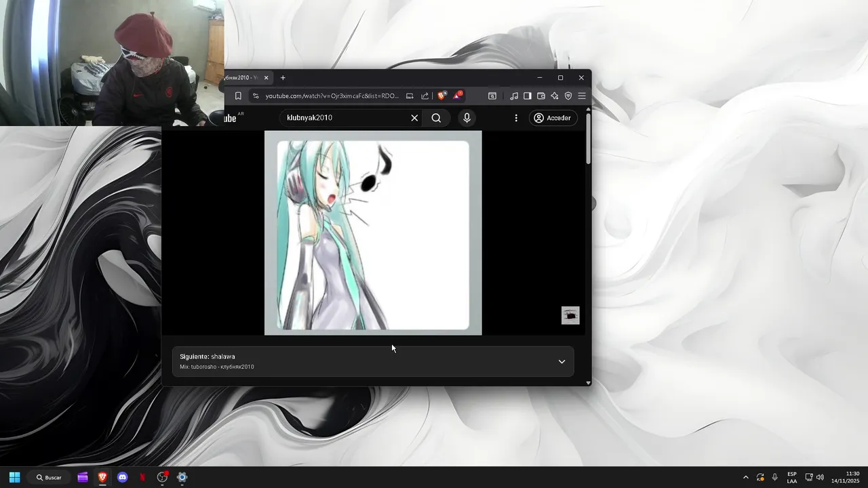Open a new browser tab
This screenshot has width=868, height=488.
coord(283,78)
